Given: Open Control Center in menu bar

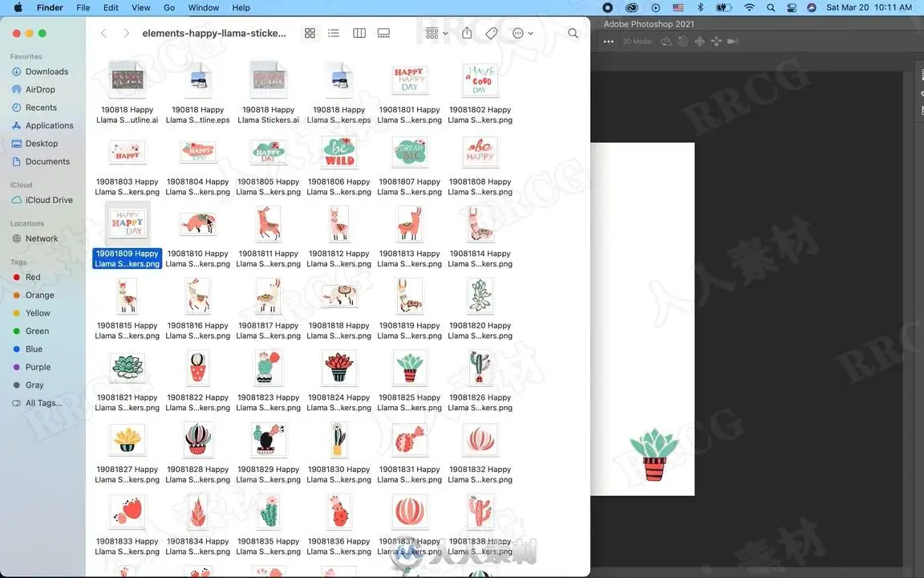Looking at the screenshot, I should (x=792, y=8).
